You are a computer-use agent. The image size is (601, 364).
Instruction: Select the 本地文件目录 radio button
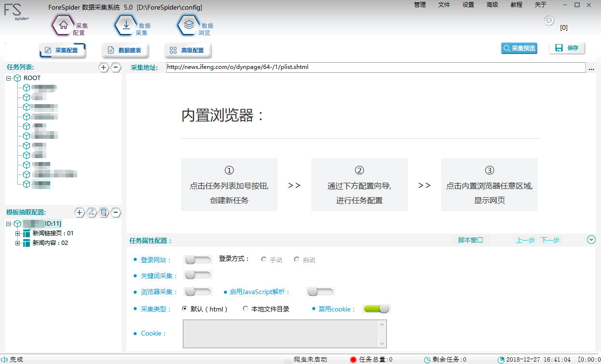click(x=245, y=309)
